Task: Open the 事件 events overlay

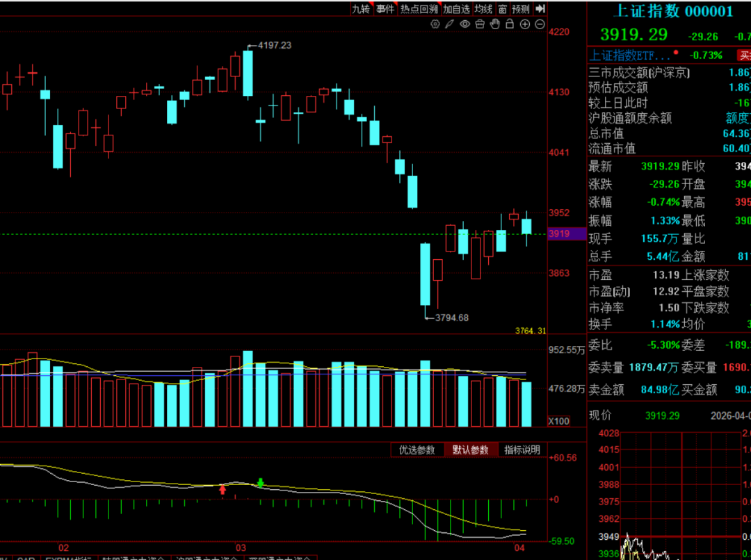Action: (385, 8)
